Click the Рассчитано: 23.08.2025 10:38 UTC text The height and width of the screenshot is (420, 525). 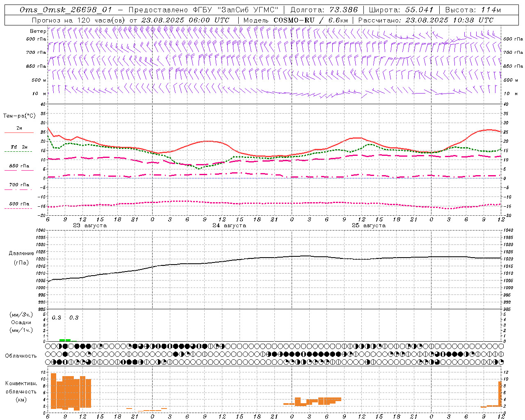(x=426, y=20)
